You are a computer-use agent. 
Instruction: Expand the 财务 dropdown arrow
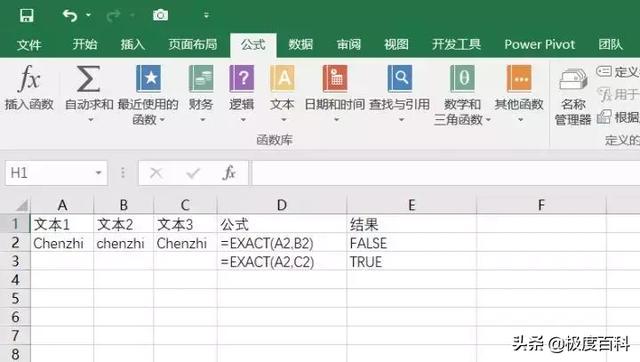pyautogui.click(x=202, y=120)
